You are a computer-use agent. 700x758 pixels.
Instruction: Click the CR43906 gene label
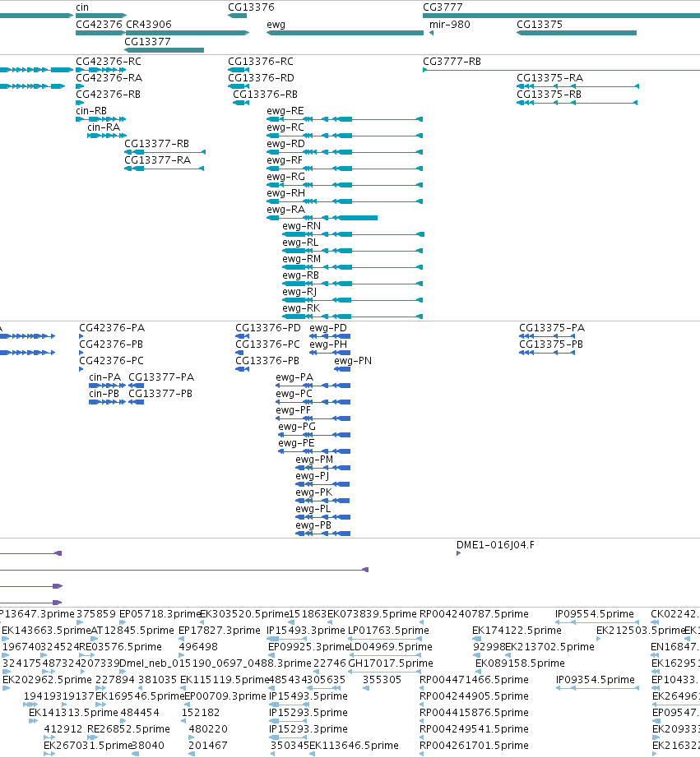click(x=149, y=25)
